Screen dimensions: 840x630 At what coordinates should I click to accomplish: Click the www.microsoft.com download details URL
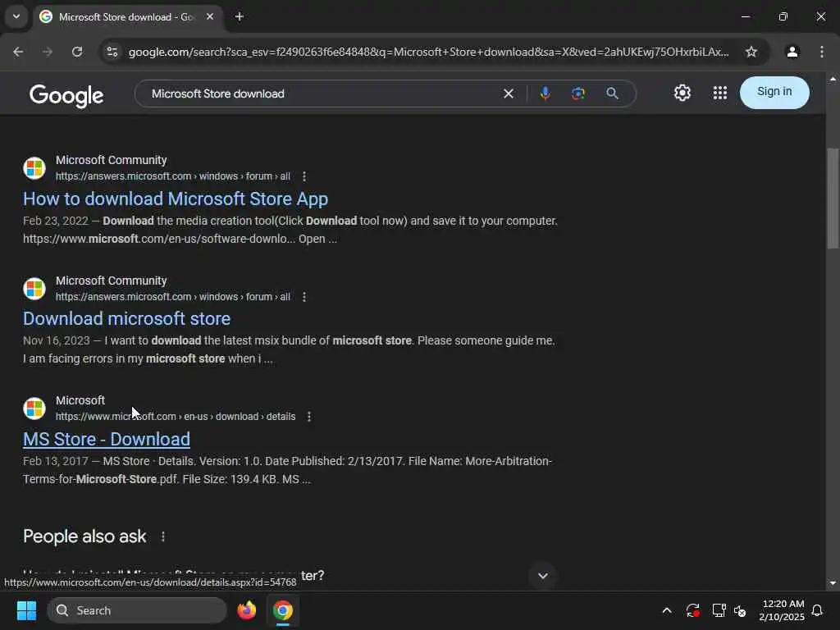176,416
